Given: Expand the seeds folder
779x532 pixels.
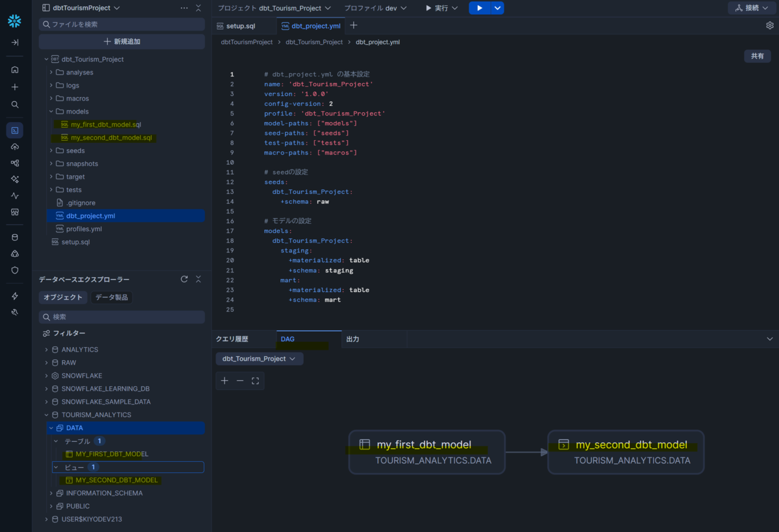Looking at the screenshot, I should 51,151.
